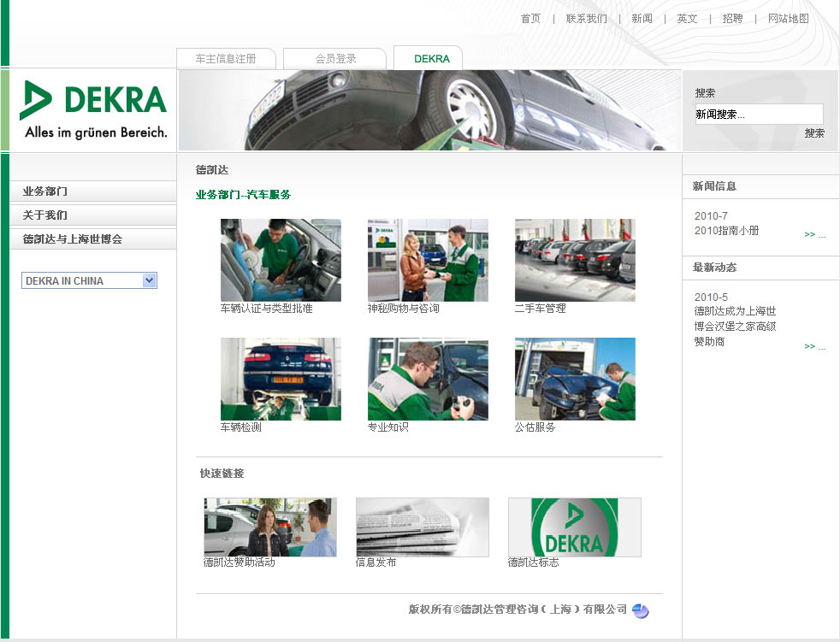Image resolution: width=840 pixels, height=642 pixels.
Task: Click the blue pie icon beside copyright
Action: click(640, 610)
